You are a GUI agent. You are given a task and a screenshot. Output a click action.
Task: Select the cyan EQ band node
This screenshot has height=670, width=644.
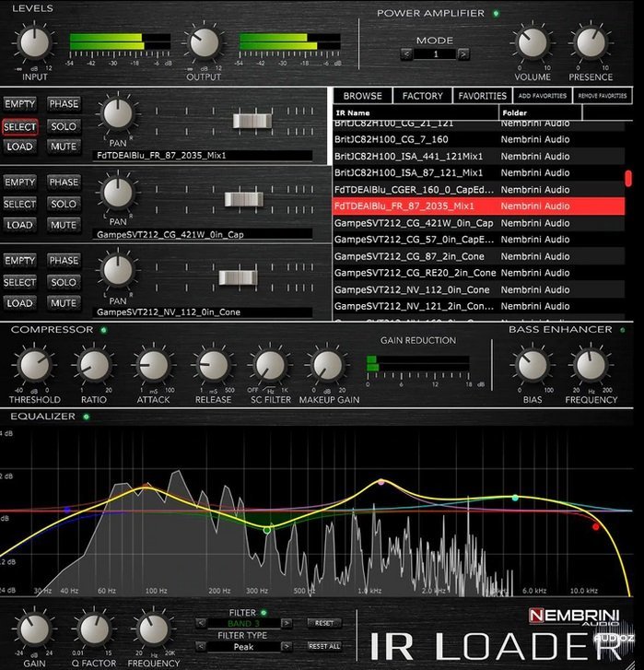click(515, 498)
